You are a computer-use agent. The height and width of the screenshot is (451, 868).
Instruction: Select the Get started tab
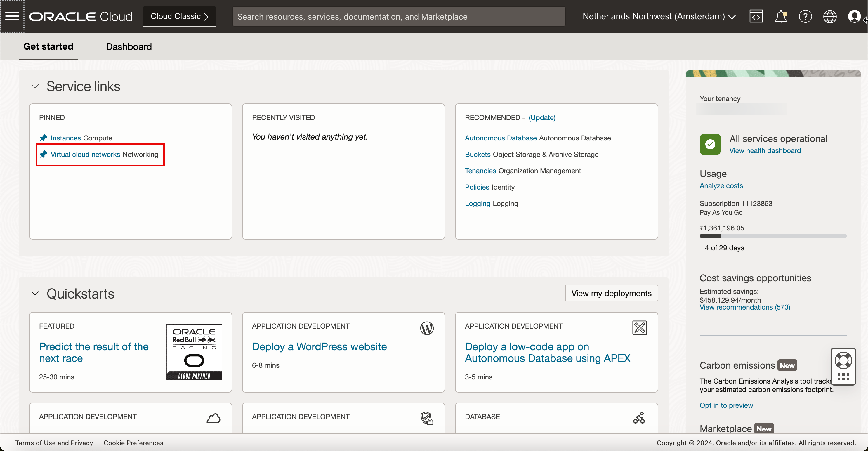point(48,46)
